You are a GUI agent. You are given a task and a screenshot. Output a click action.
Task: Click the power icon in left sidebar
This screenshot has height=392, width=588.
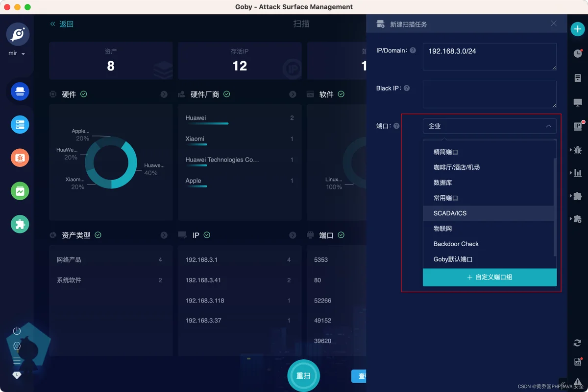pos(17,331)
